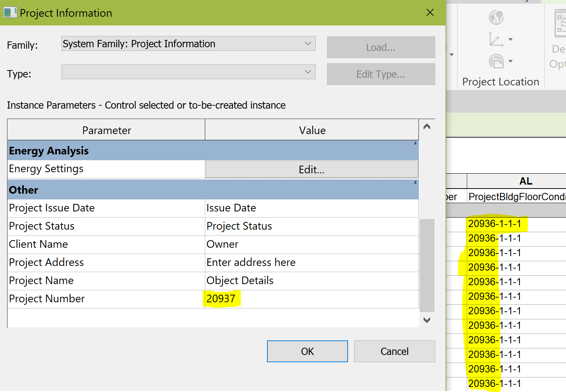Click the Project Information icon in the title bar
The image size is (566, 392).
[x=10, y=12]
